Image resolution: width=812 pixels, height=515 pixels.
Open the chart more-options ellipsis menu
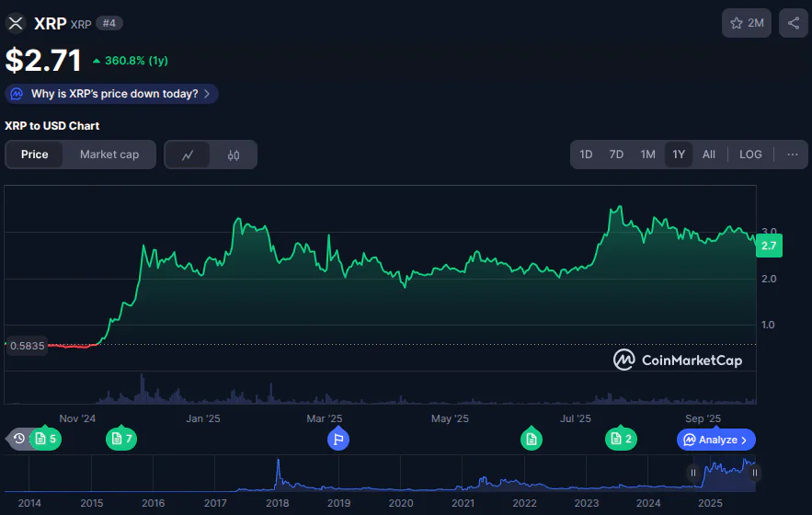(793, 154)
